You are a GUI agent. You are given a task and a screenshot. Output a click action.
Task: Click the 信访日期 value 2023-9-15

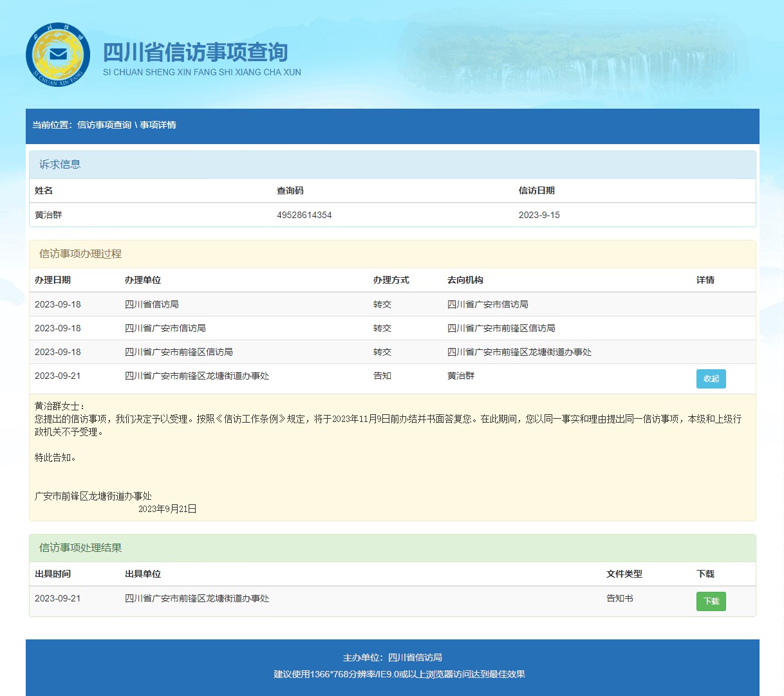539,215
